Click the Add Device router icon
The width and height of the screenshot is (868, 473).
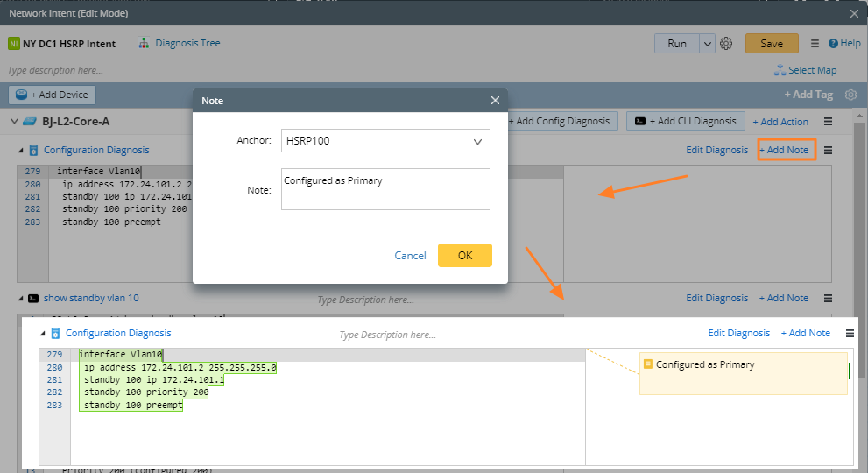pyautogui.click(x=22, y=95)
